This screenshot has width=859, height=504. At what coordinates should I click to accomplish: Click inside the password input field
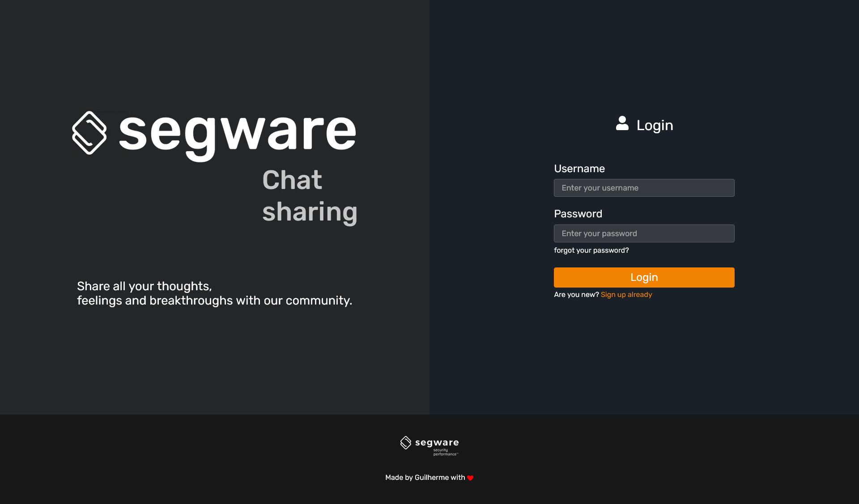tap(644, 233)
